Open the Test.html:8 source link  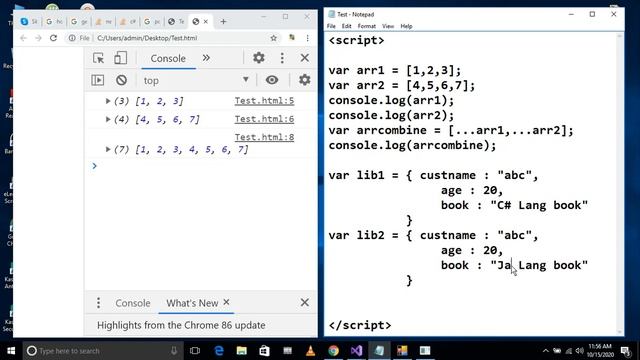click(264, 137)
